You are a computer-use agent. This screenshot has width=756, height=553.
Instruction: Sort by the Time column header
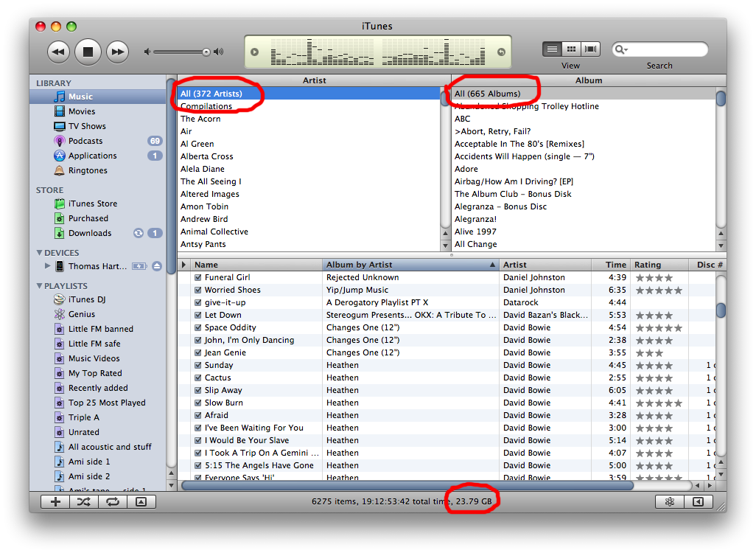pyautogui.click(x=611, y=265)
